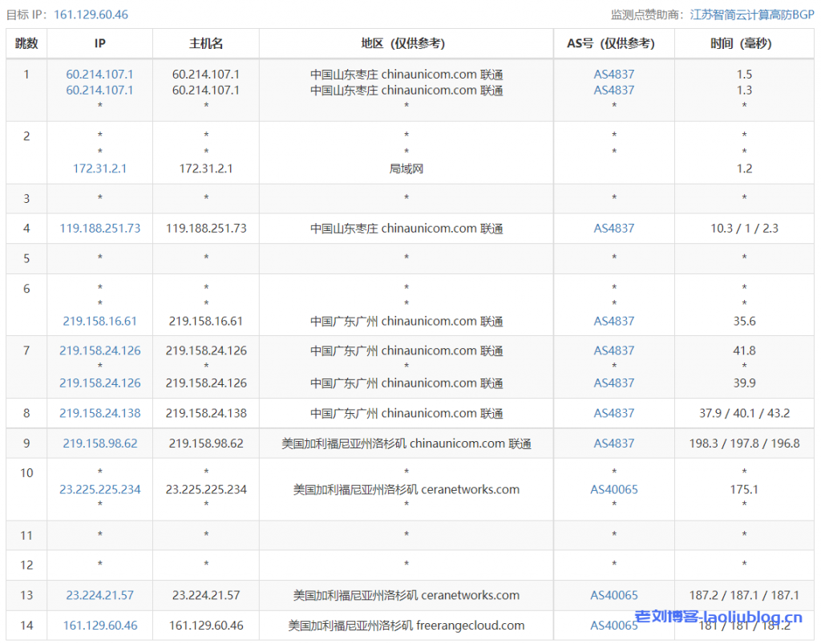The image size is (821, 644).
Task: Click the AS40065 link in hop 13 row
Action: pos(614,595)
